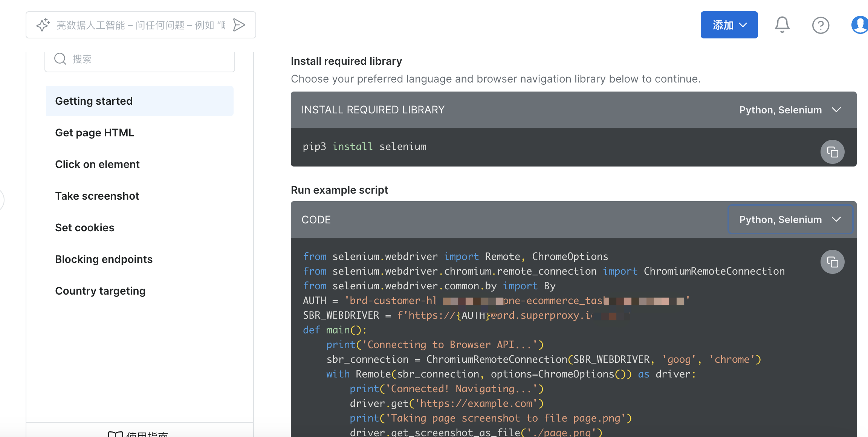Open the help question mark icon
Screen dimensions: 868x437
[821, 25]
